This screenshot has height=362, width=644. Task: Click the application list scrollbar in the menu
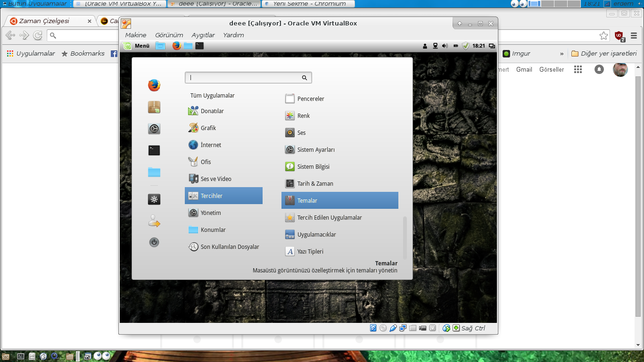pyautogui.click(x=405, y=237)
